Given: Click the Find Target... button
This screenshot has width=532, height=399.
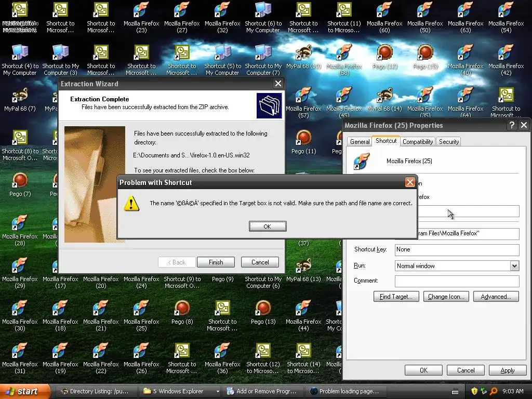Looking at the screenshot, I should (x=396, y=297).
